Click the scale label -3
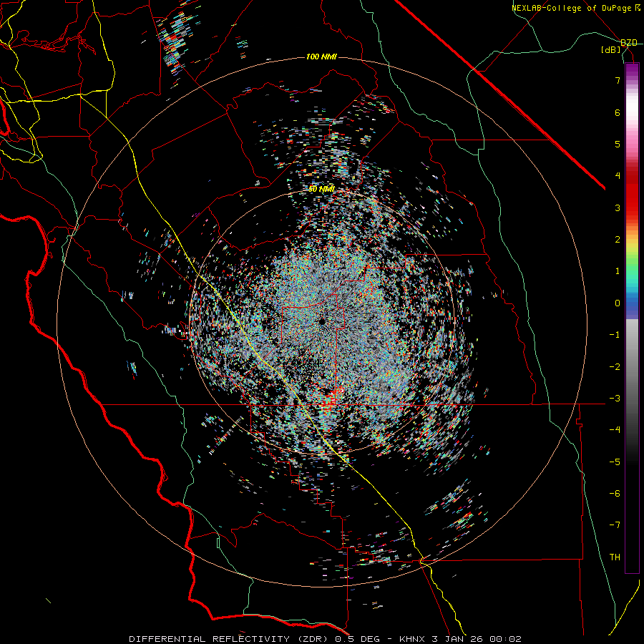Image resolution: width=644 pixels, height=644 pixels. (x=615, y=399)
